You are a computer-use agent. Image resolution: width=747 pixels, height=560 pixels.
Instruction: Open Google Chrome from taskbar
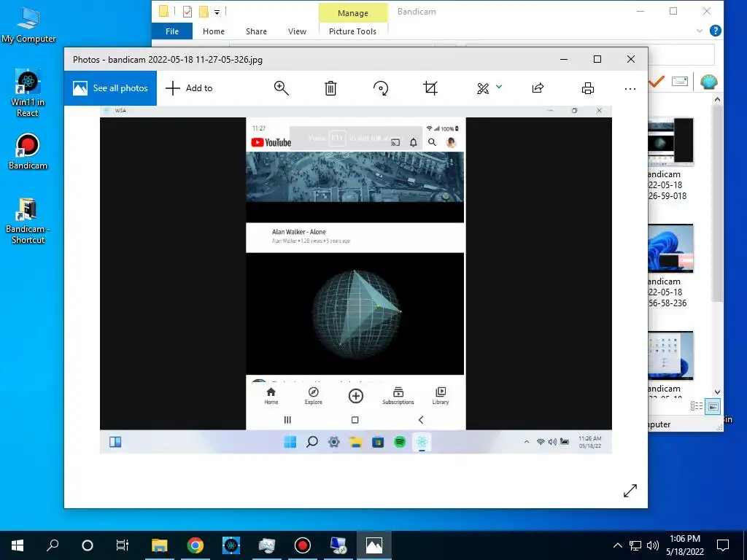point(196,545)
